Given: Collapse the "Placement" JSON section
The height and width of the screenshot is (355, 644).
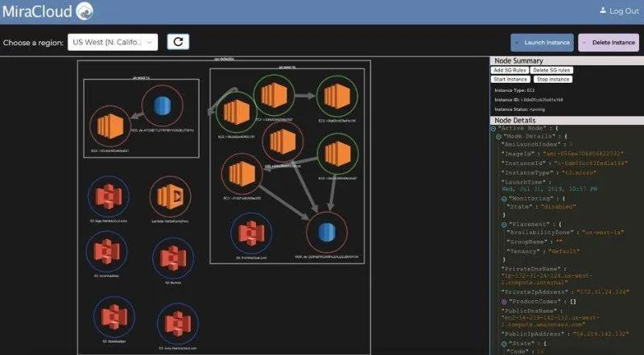Looking at the screenshot, I should [x=504, y=226].
